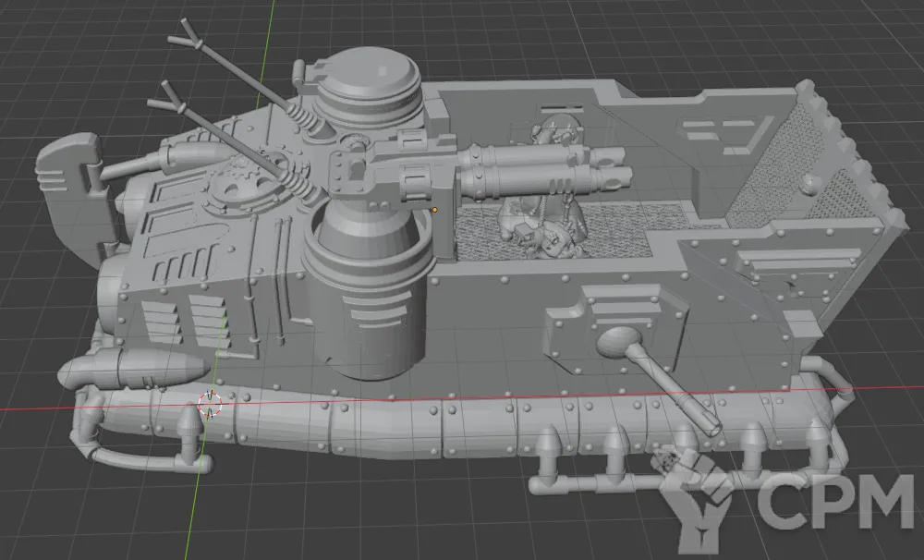Click the torpedo-shaped tank on the hull side

click(133, 369)
